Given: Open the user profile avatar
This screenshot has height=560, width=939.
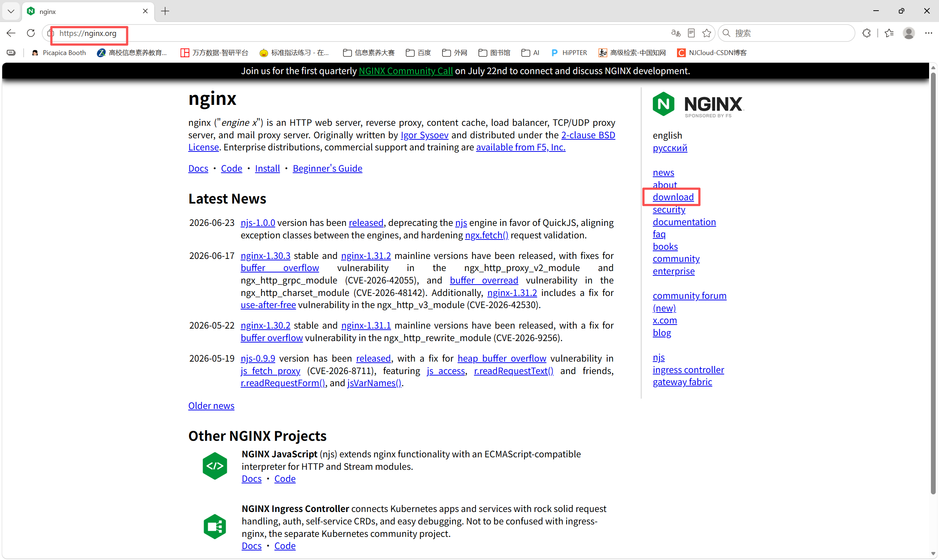Looking at the screenshot, I should point(909,33).
